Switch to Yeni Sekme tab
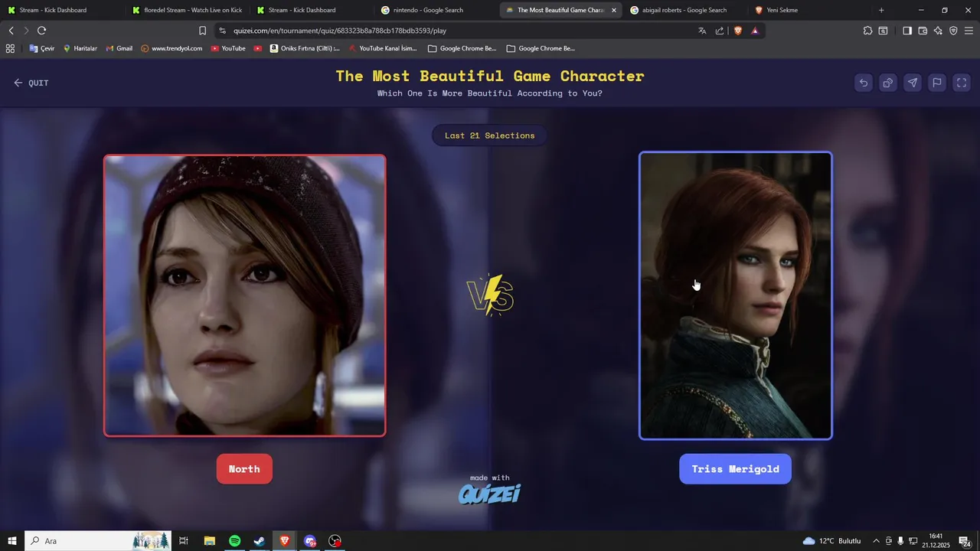980x551 pixels. [810, 10]
